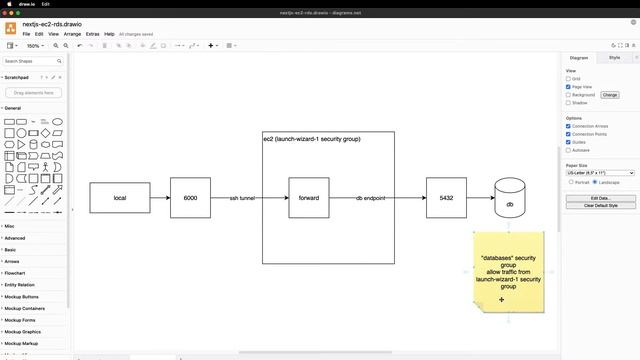The image size is (640, 360).
Task: Click the Scratchpad edit pencil icon
Action: [x=53, y=77]
